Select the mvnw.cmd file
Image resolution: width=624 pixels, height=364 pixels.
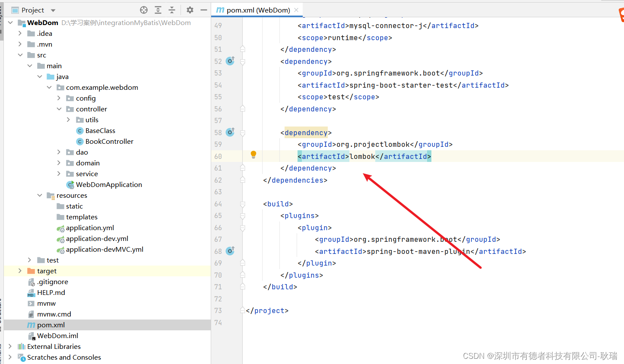(54, 314)
